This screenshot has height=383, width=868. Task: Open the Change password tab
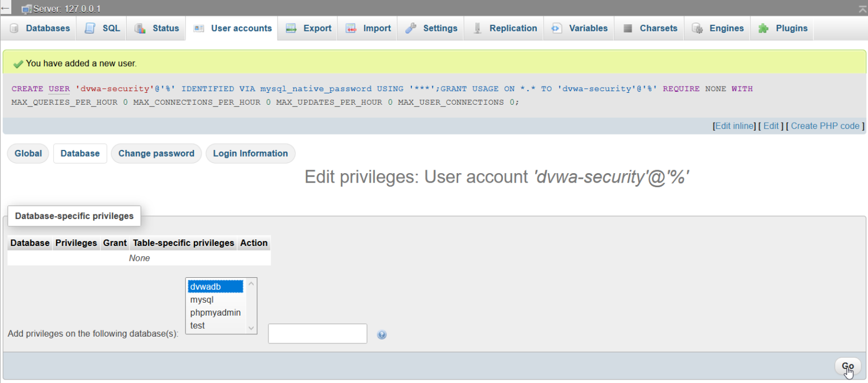click(156, 153)
